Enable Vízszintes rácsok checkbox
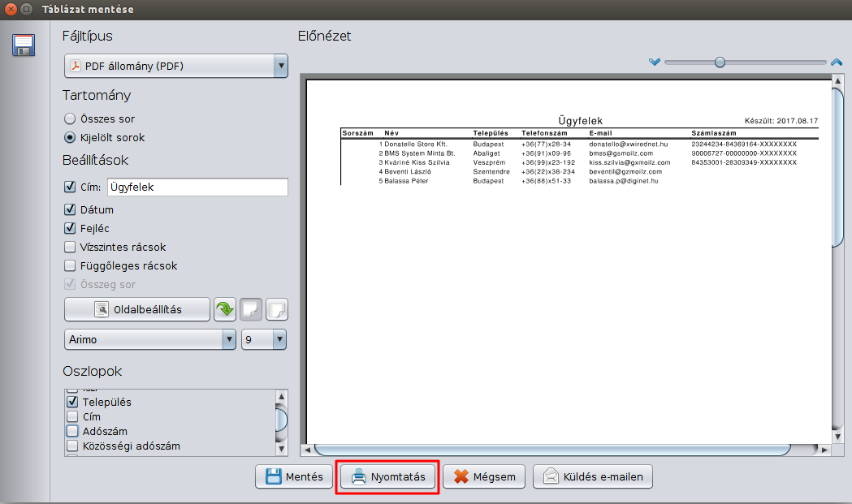This screenshot has width=852, height=504. click(x=70, y=247)
